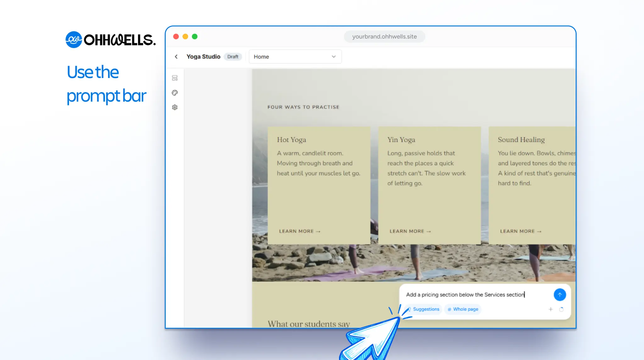Click the Draft status badge
Screen dimensions: 644x360
(x=233, y=57)
